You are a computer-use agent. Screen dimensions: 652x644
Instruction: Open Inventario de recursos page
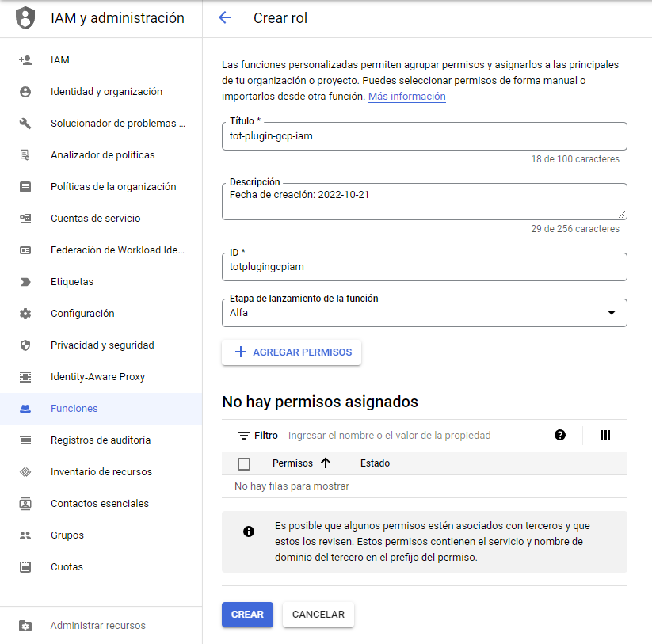tap(101, 472)
